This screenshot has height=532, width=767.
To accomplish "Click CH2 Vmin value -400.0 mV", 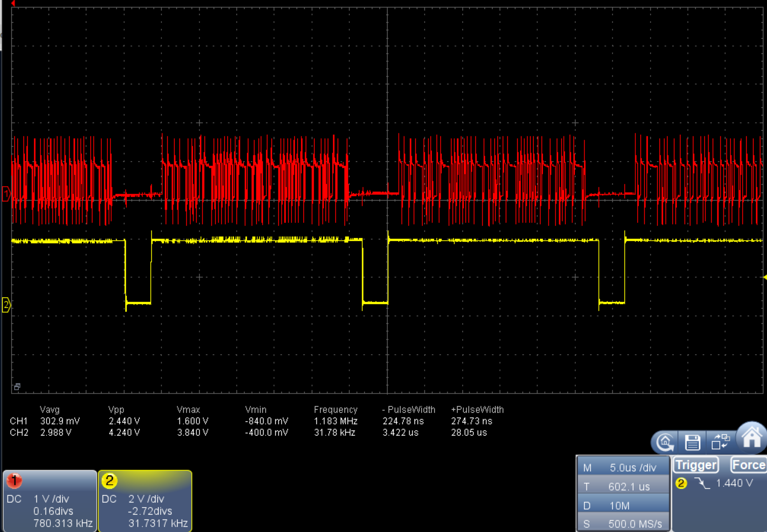I will (x=267, y=433).
